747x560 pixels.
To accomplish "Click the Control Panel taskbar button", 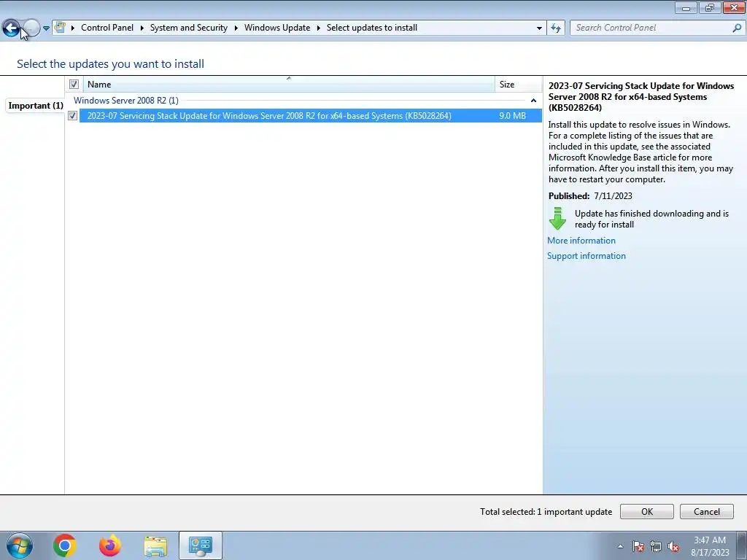I will coord(201,545).
